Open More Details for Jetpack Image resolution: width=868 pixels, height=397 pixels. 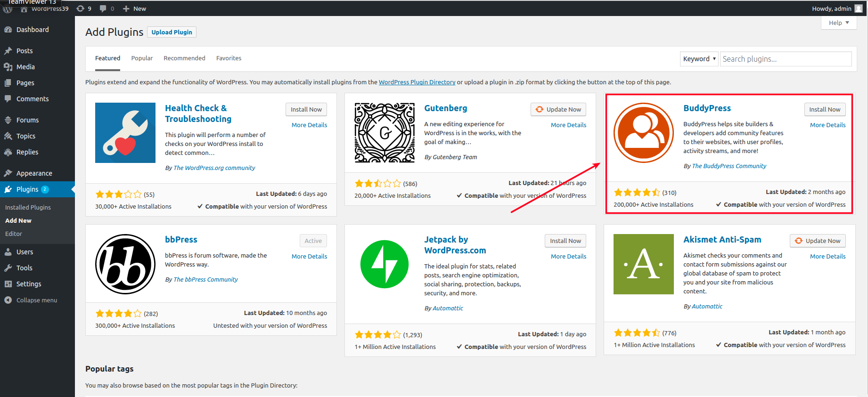568,256
